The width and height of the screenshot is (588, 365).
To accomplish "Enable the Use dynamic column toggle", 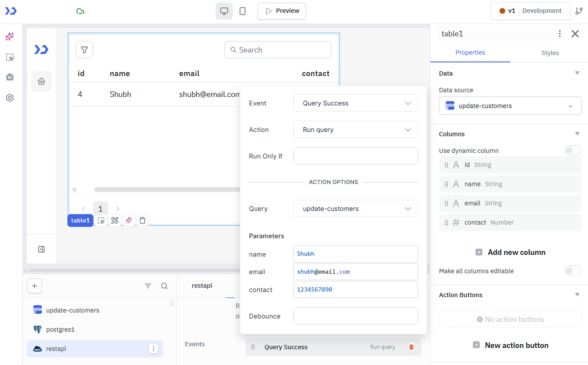I will tap(573, 150).
